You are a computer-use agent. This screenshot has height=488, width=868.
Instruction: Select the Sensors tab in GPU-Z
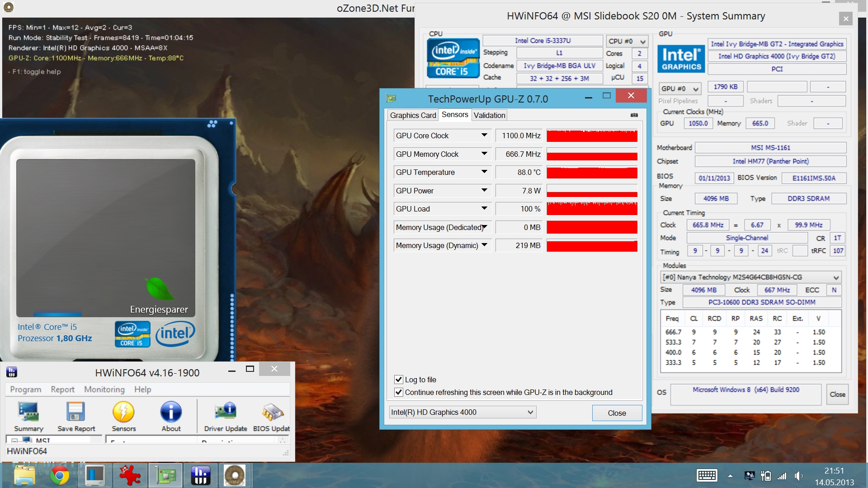[x=455, y=115]
